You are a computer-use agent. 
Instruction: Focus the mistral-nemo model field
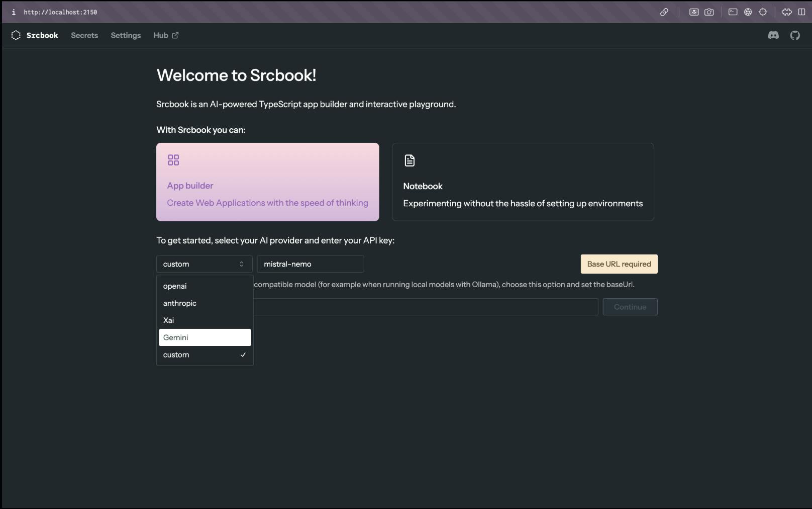(311, 264)
